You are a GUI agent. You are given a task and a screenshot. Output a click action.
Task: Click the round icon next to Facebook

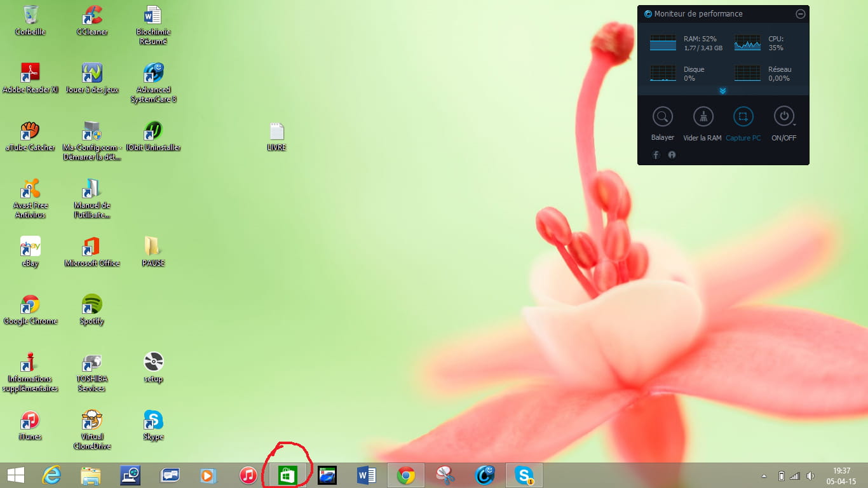point(672,154)
